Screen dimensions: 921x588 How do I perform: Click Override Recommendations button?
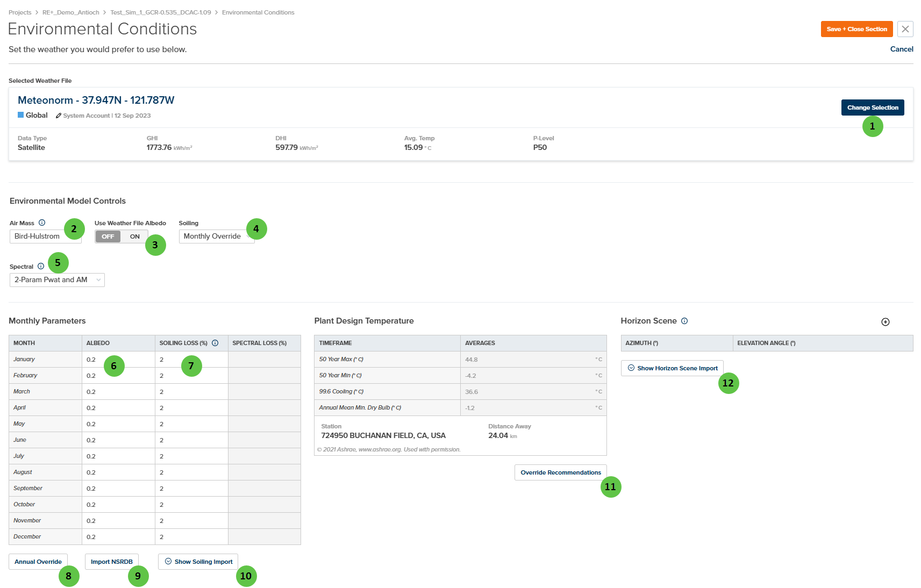[561, 472]
